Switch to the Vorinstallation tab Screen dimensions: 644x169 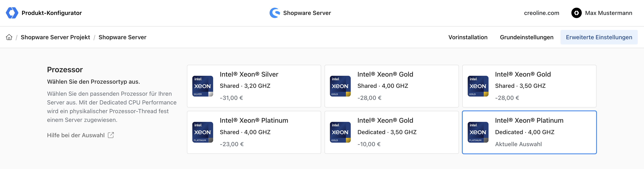coord(468,37)
